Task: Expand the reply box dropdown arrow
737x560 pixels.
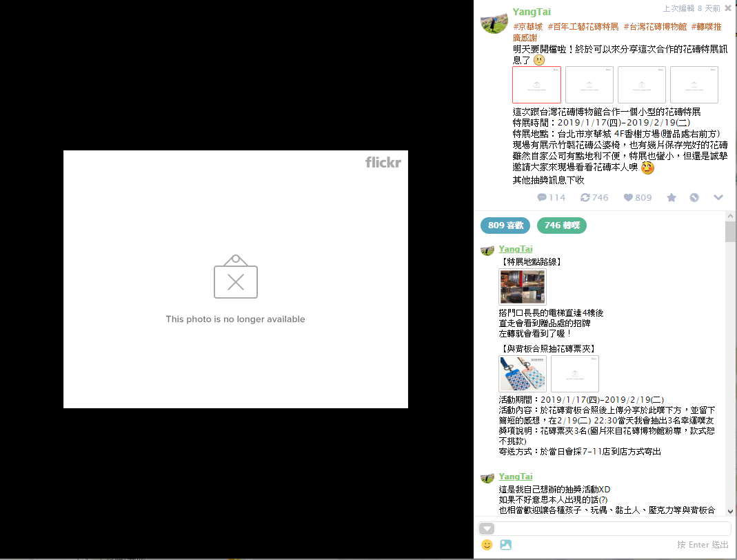Action: tap(487, 528)
